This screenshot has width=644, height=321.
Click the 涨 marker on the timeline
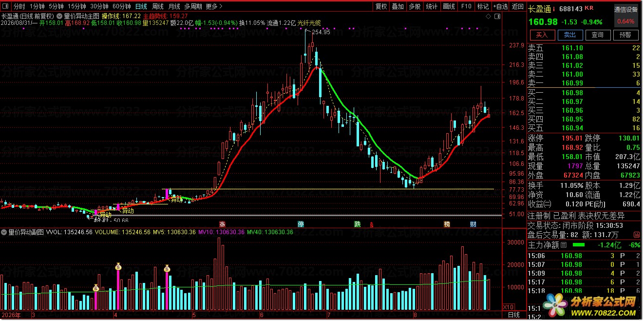click(222, 224)
